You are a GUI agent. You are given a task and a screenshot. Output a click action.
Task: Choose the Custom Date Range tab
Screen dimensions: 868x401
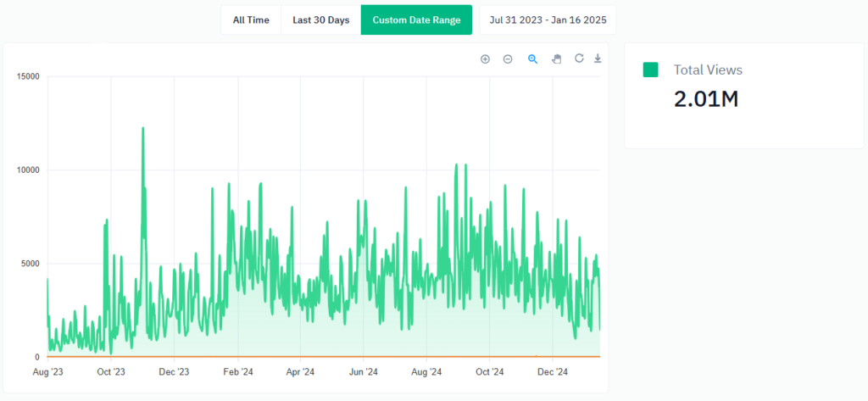pyautogui.click(x=416, y=19)
